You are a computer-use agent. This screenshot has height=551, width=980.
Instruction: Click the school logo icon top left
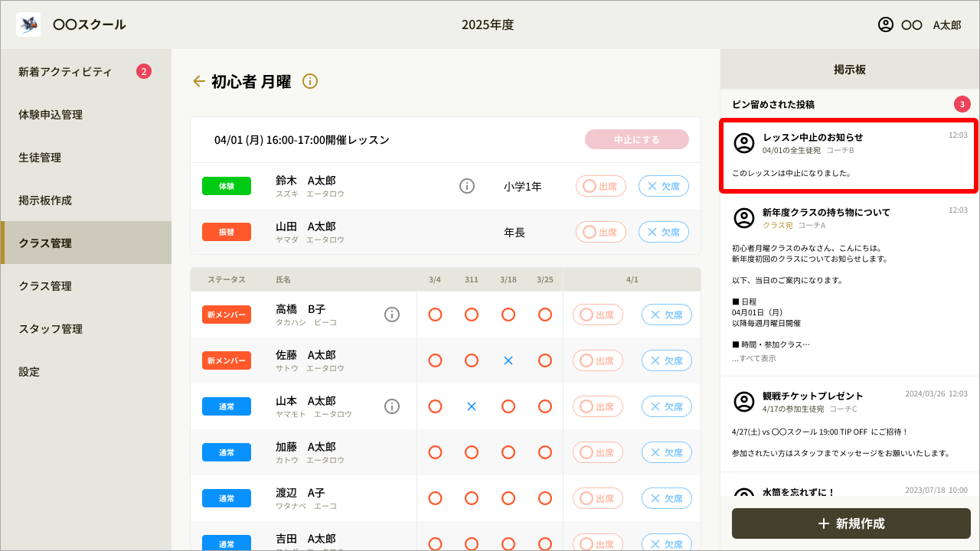(x=28, y=24)
